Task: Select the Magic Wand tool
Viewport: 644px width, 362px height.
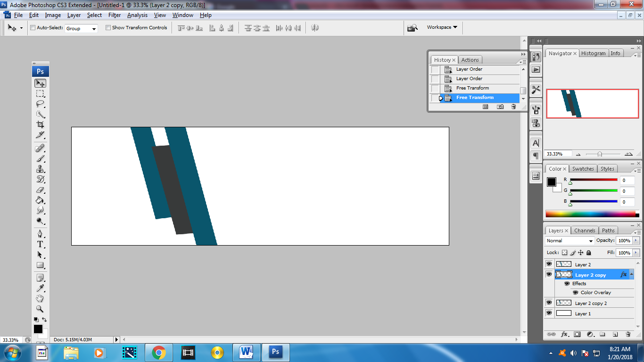Action: click(x=40, y=115)
